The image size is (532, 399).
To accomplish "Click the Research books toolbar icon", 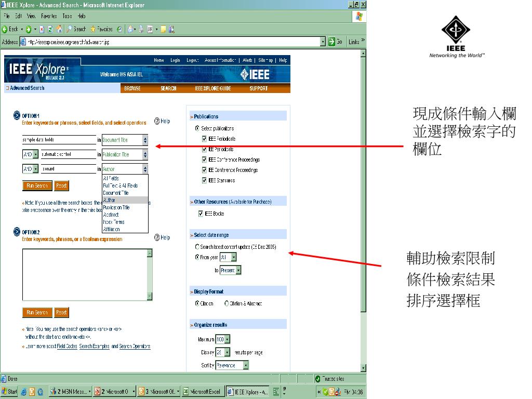I will click(171, 30).
